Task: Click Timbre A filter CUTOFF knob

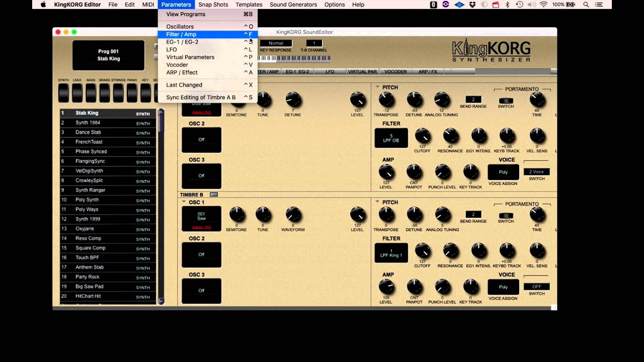Action: pos(422,136)
